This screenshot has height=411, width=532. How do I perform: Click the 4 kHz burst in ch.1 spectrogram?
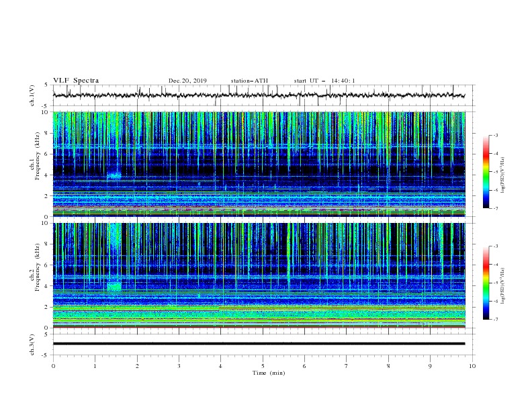click(114, 175)
